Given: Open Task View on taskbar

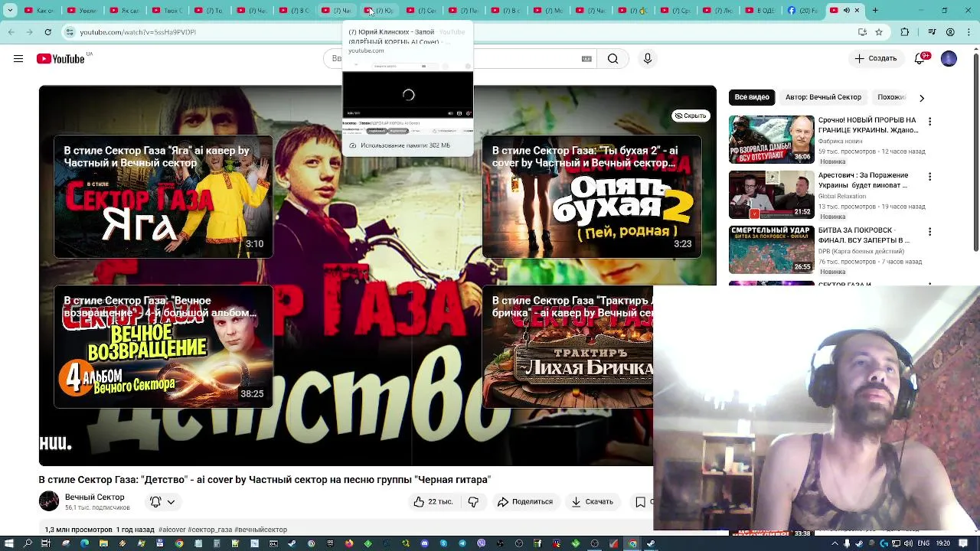Looking at the screenshot, I should (x=46, y=543).
